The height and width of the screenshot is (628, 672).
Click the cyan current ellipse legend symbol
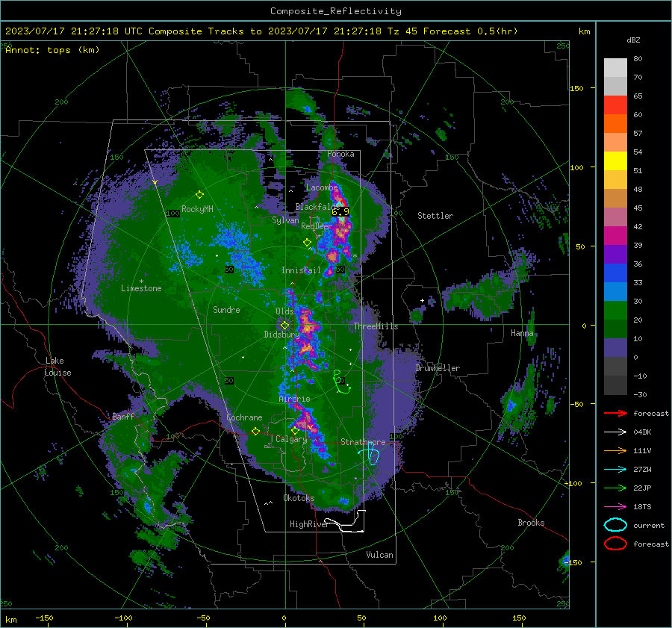pos(615,525)
